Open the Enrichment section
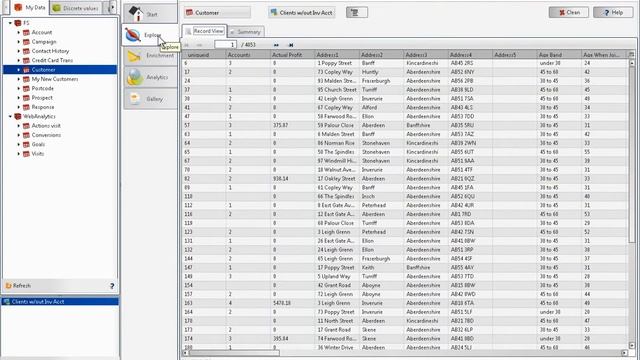Image resolution: width=640 pixels, height=360 pixels. click(x=151, y=56)
